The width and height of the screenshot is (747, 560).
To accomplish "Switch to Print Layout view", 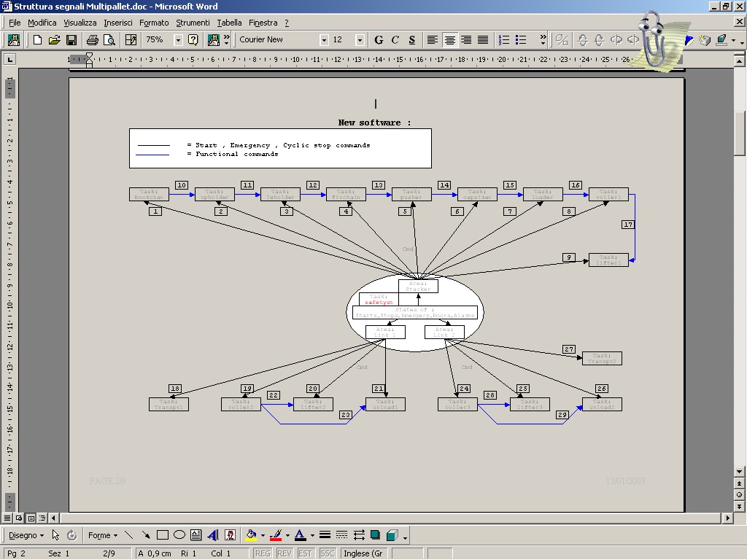I will click(x=31, y=518).
